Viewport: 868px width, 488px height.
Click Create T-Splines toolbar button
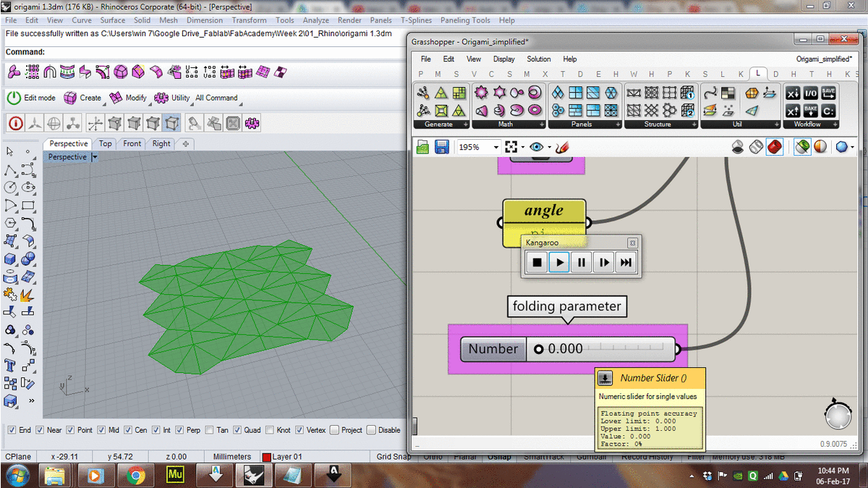click(82, 98)
